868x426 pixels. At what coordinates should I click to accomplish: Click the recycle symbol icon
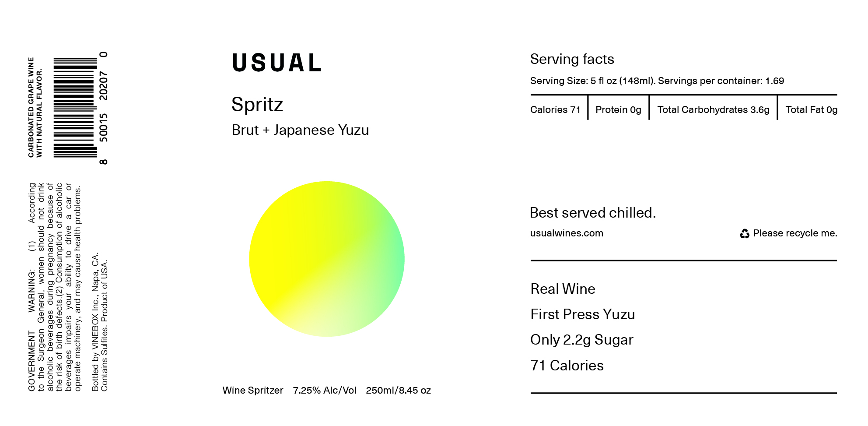[745, 234]
